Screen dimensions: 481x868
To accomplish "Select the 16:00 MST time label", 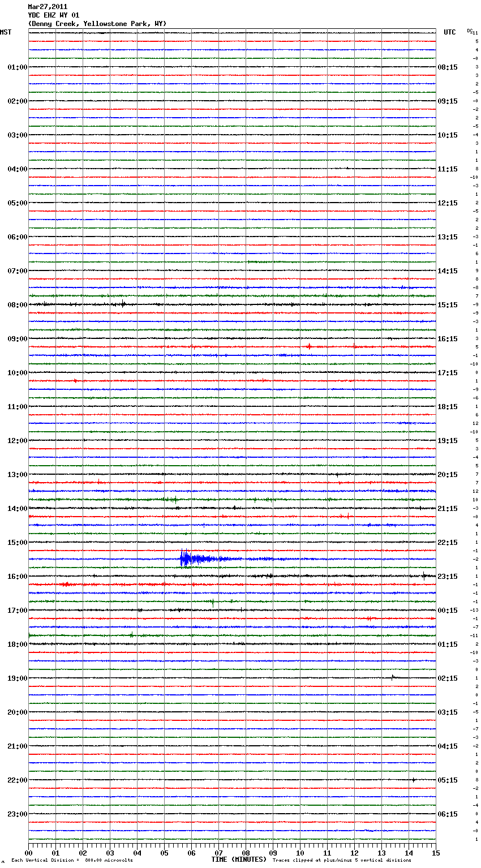I will (18, 577).
